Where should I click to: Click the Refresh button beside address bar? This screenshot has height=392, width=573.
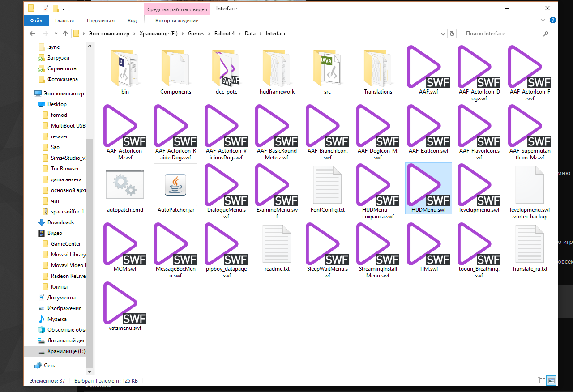click(452, 34)
